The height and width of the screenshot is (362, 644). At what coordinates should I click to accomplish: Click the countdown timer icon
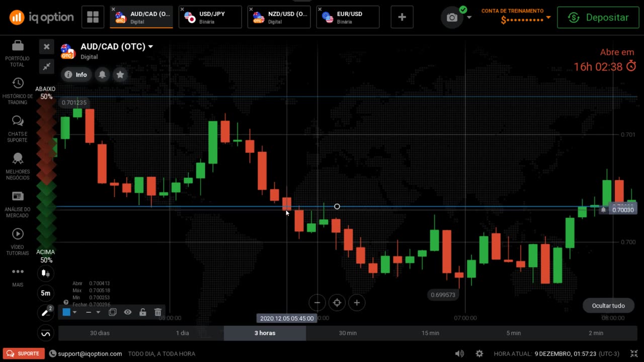tap(631, 67)
